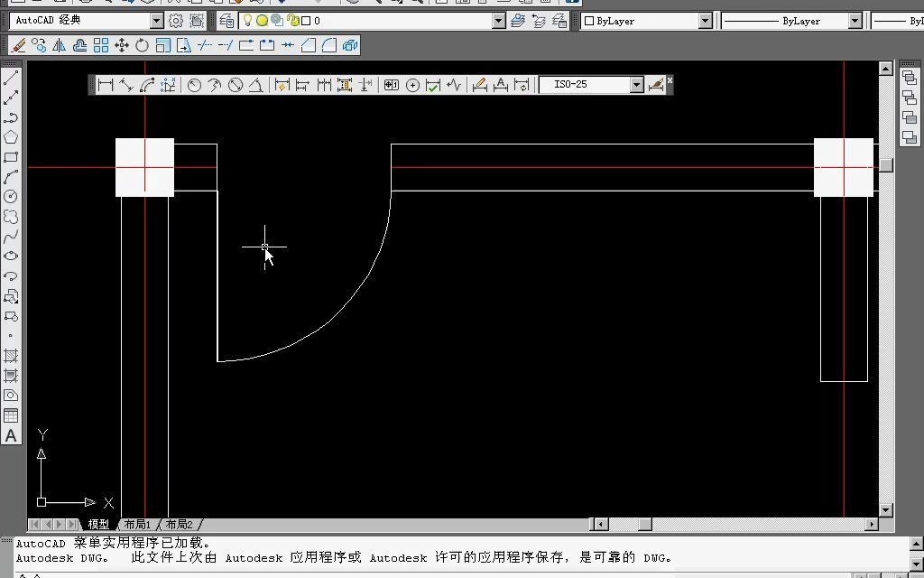Use the Radius dimension tool

pos(194,85)
